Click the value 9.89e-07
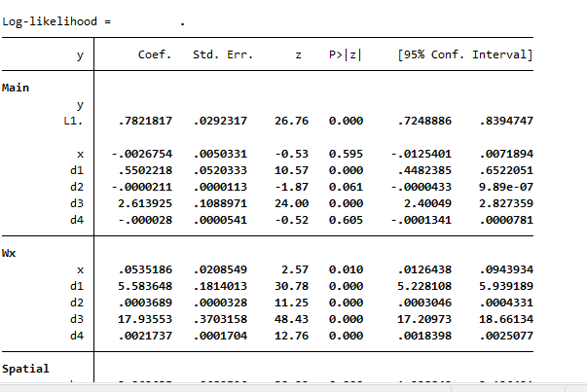The image size is (587, 392). click(x=506, y=187)
